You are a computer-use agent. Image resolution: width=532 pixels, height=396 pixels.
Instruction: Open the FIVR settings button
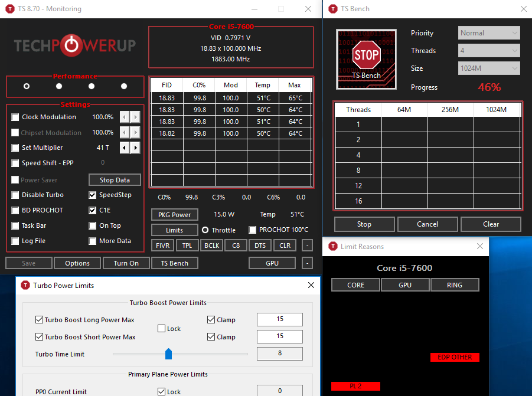tap(162, 246)
